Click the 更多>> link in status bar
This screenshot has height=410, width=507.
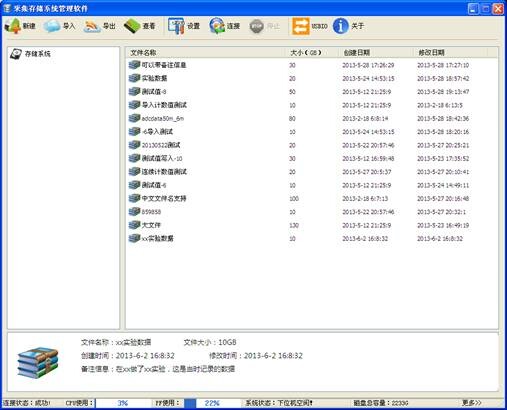click(472, 403)
